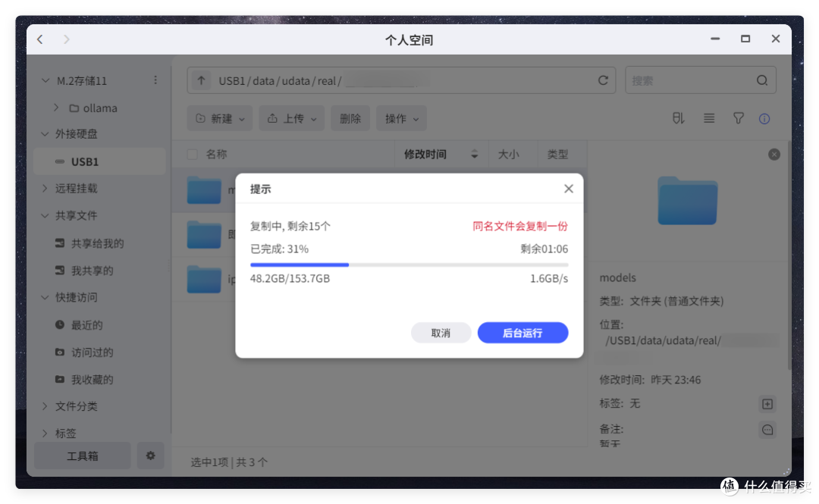The image size is (819, 504).
Task: Click the 1.6GB/s speed text
Action: [549, 278]
